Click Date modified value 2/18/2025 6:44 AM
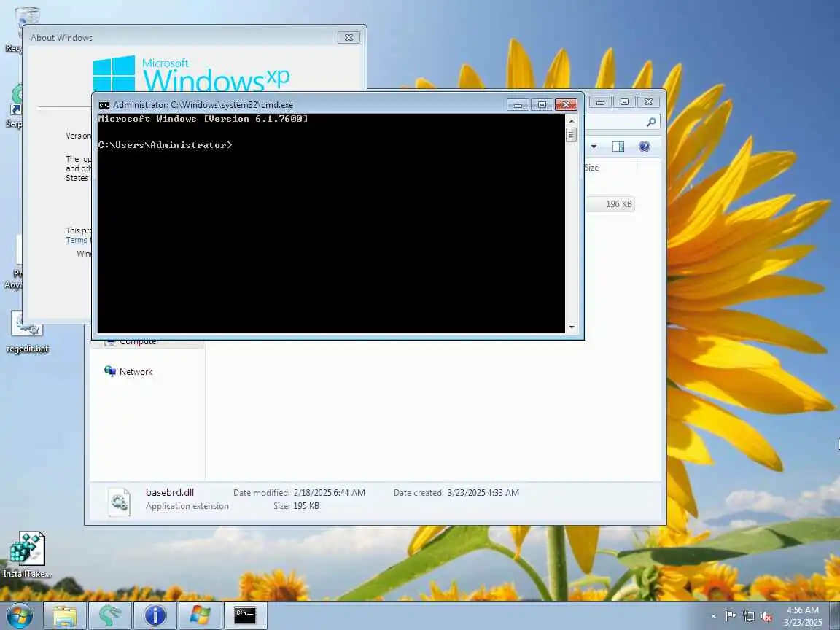This screenshot has width=840, height=630. [330, 493]
